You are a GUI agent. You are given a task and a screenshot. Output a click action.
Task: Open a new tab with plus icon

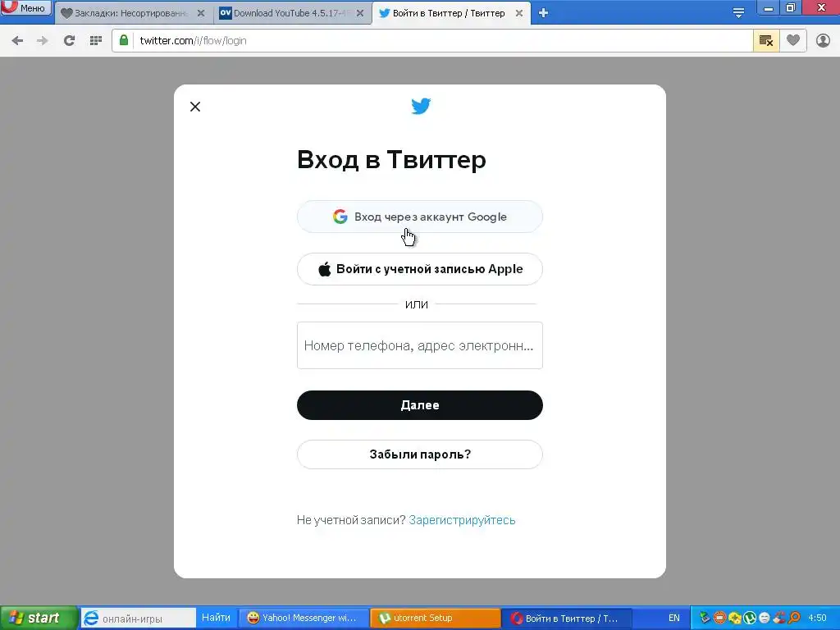pos(543,13)
